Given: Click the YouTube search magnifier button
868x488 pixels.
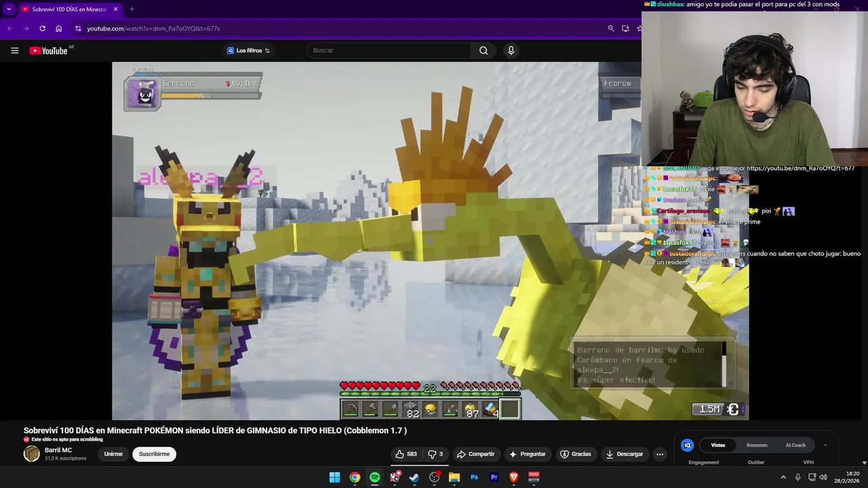Looking at the screenshot, I should pyautogui.click(x=484, y=50).
